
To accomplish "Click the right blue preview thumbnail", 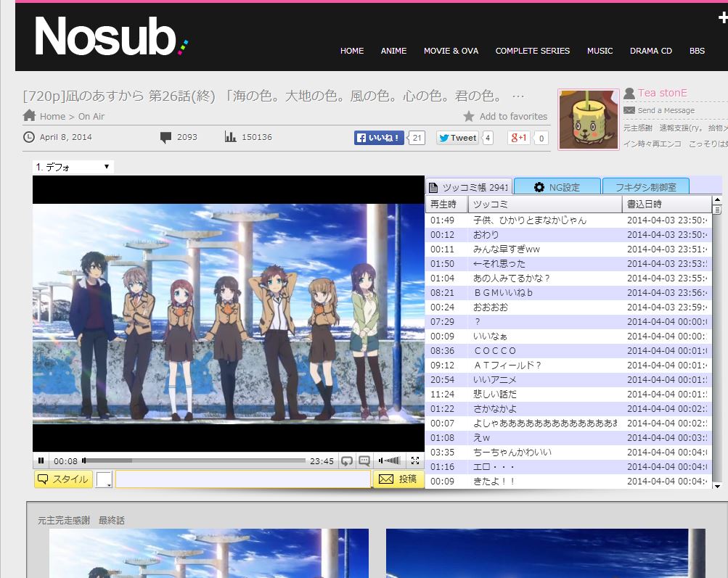I will pos(546,553).
